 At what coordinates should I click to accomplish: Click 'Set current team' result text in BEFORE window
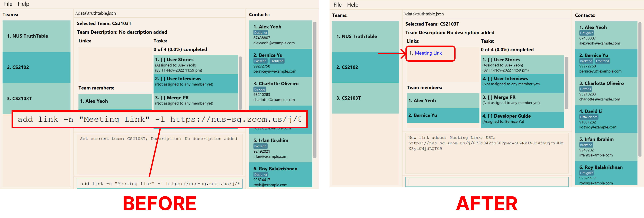pos(159,139)
